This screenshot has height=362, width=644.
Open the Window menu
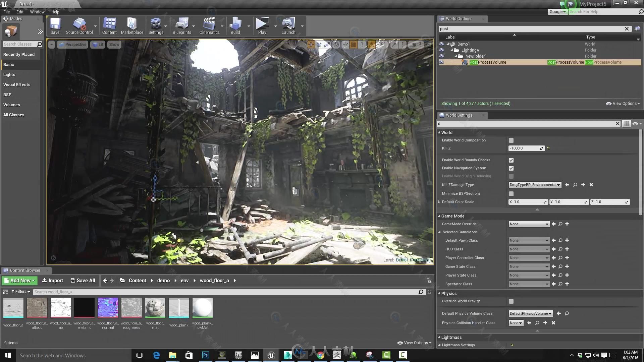(x=37, y=12)
